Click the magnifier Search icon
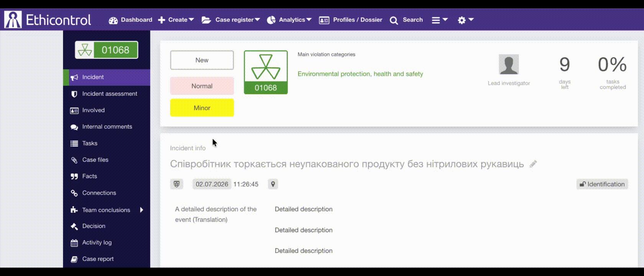 click(394, 20)
